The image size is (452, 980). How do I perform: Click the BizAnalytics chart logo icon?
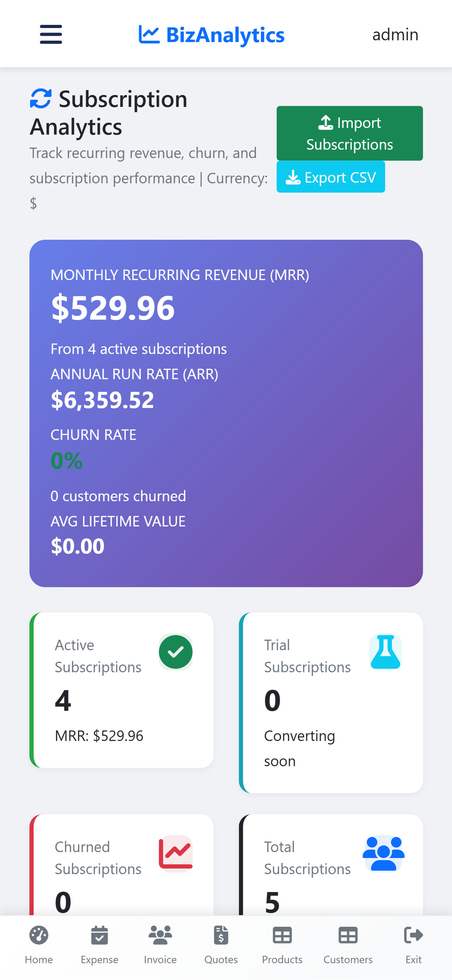tap(149, 35)
